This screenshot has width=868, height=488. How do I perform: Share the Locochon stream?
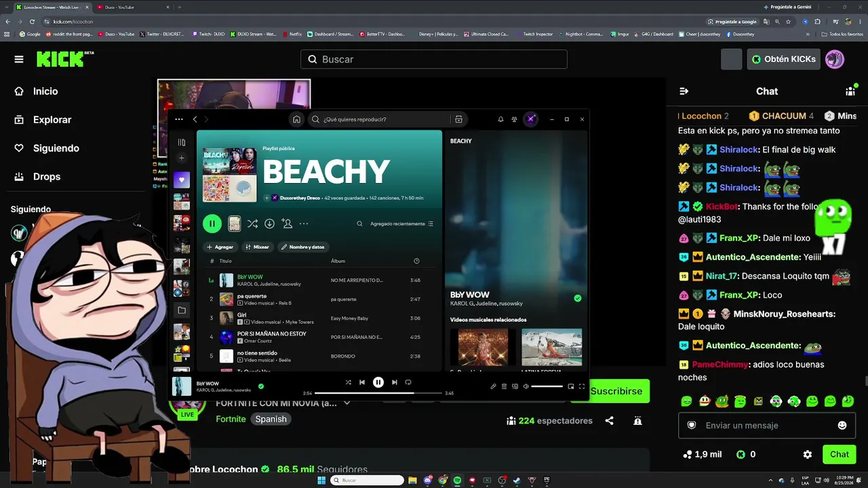point(609,421)
